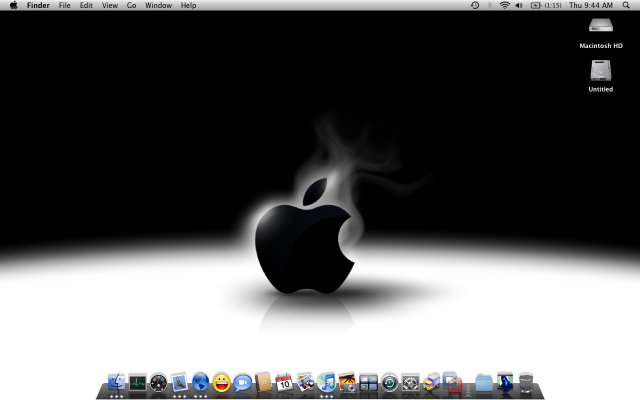
Task: Open the Finder application menu
Action: pos(38,5)
